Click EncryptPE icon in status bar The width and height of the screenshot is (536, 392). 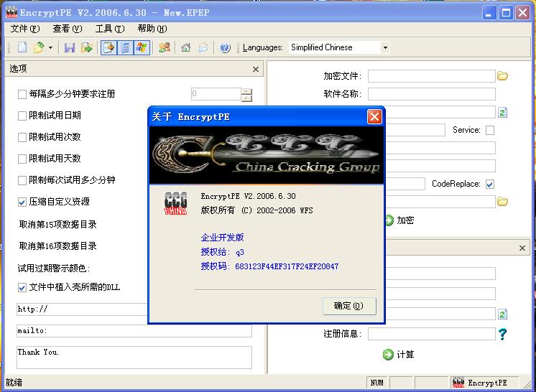tap(458, 383)
